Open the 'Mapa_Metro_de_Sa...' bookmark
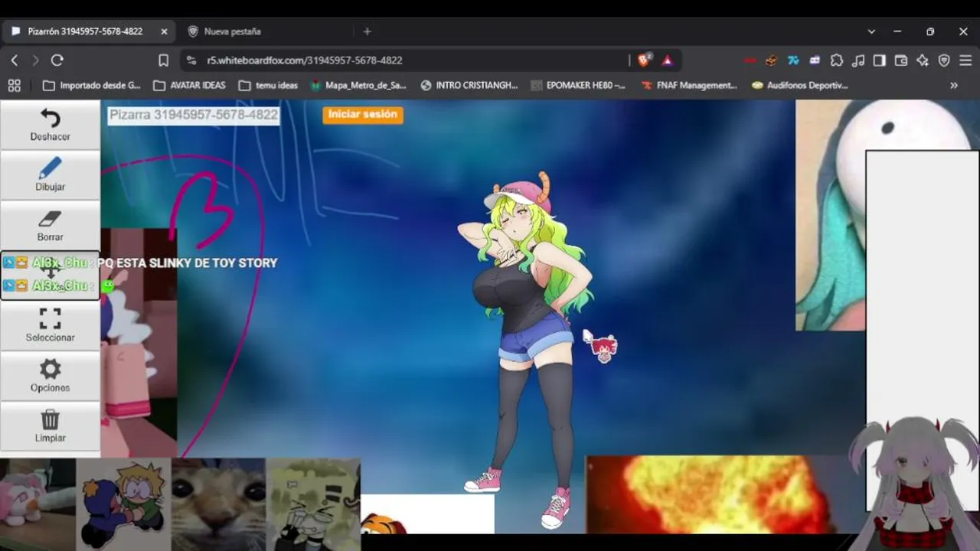This screenshot has width=980, height=551. (x=358, y=86)
